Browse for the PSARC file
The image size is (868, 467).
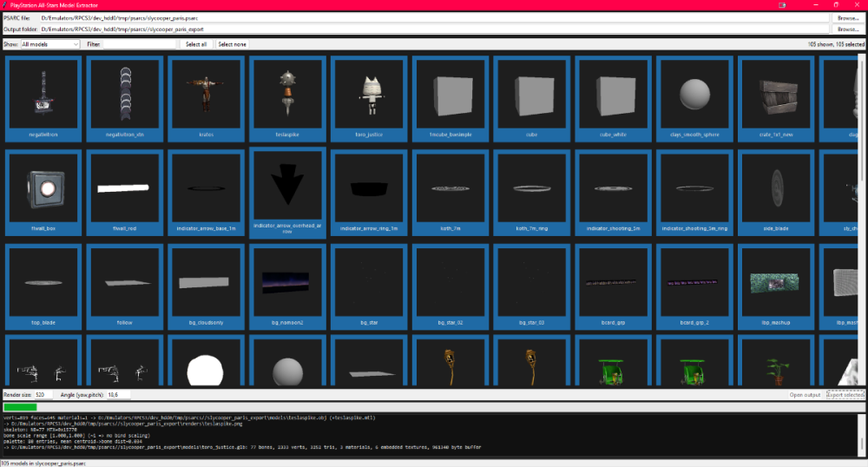pyautogui.click(x=847, y=18)
